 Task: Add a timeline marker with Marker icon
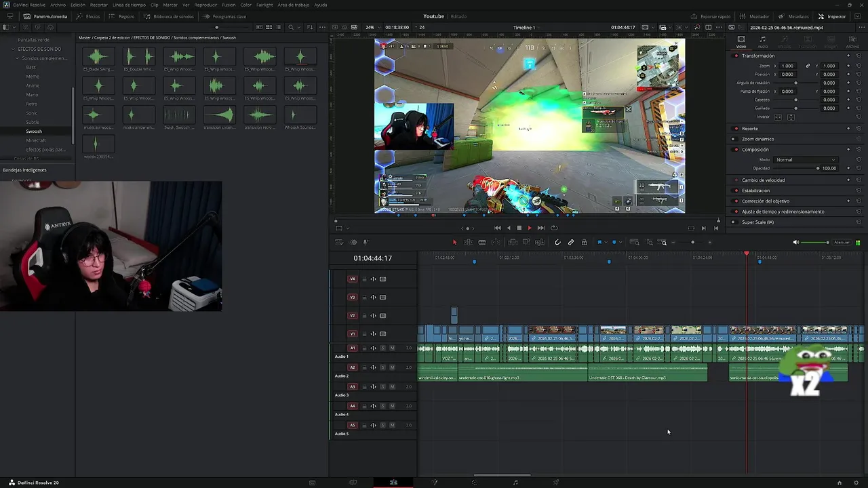pos(614,242)
